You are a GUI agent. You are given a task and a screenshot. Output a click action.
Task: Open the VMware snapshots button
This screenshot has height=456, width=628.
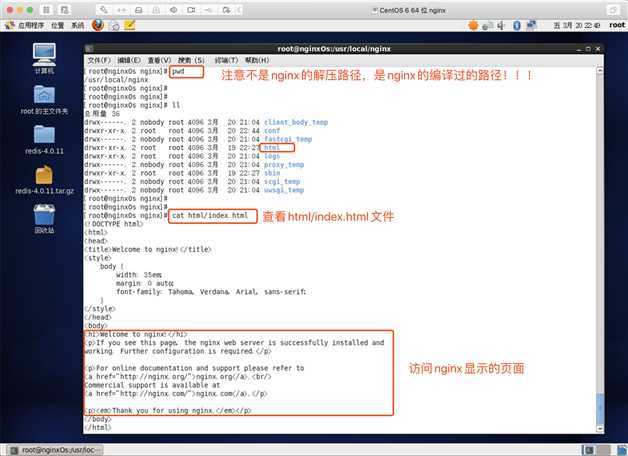click(64, 10)
